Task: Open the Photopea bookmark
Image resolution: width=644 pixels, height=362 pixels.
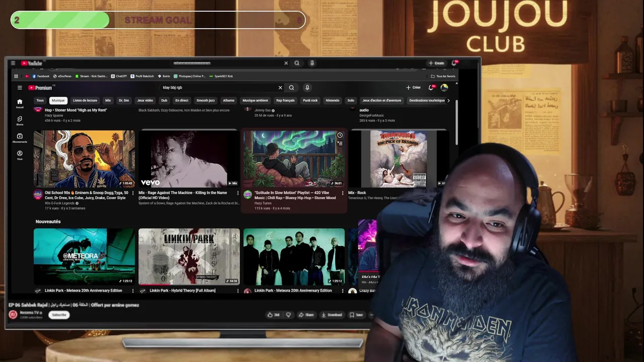Action: point(190,76)
